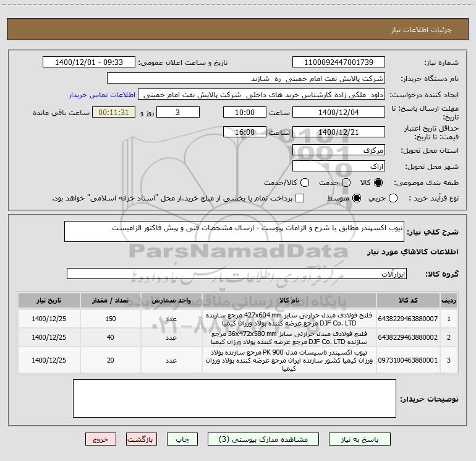Click the buyer organization name field
The width and height of the screenshot is (476, 461).
point(246,79)
